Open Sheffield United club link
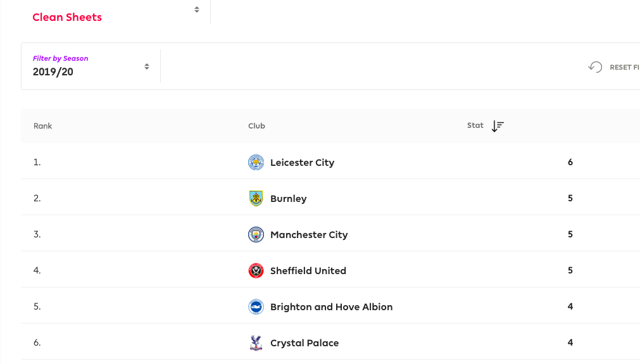 (308, 270)
